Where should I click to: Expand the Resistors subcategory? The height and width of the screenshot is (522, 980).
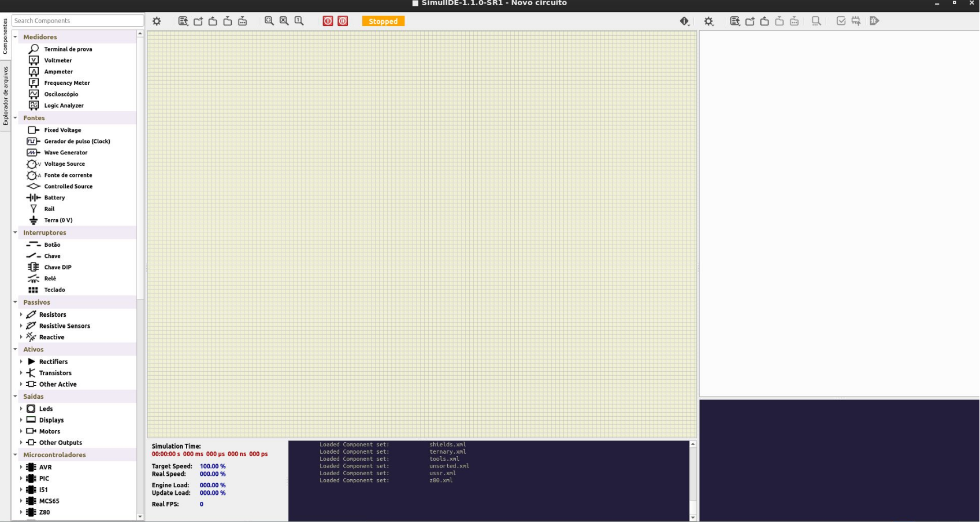click(21, 314)
